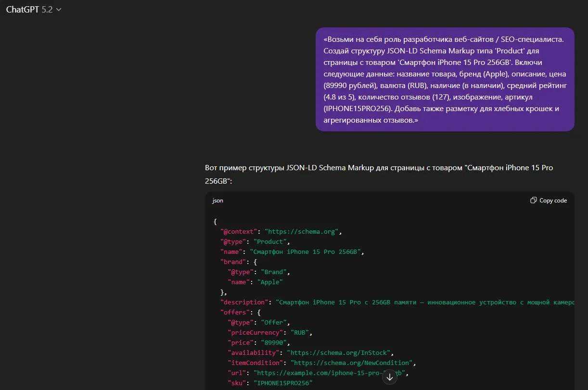Click the "Apple" brand name value
This screenshot has height=390, width=588.
point(270,282)
